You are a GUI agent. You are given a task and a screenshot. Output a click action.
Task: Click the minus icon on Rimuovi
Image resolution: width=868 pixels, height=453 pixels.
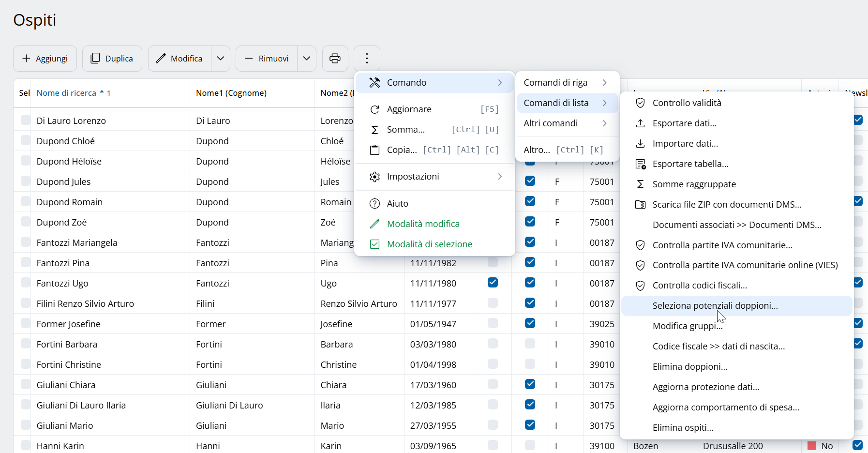pyautogui.click(x=249, y=59)
